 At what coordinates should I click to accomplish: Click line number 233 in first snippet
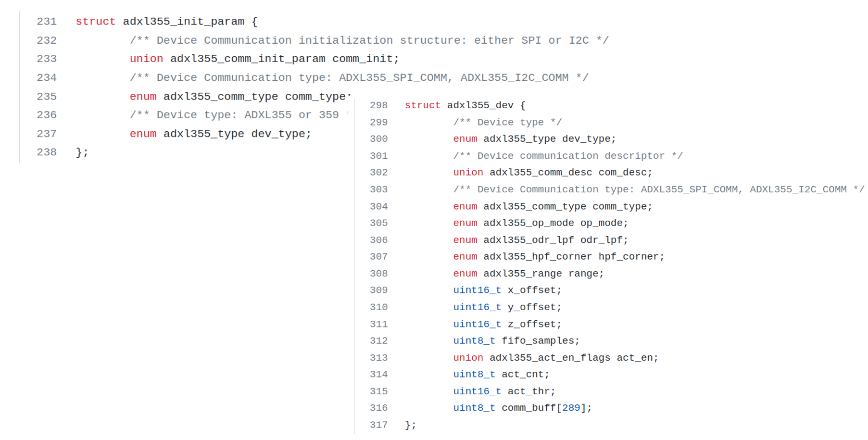(x=47, y=59)
